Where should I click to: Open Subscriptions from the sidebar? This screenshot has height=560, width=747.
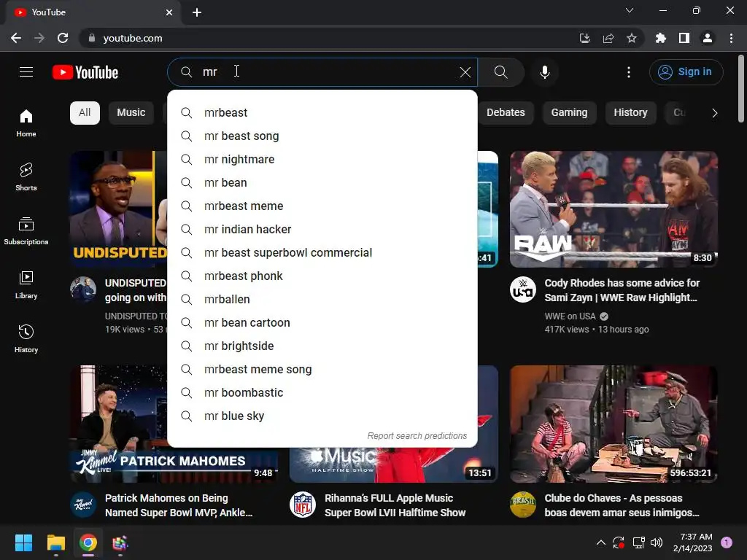click(26, 230)
